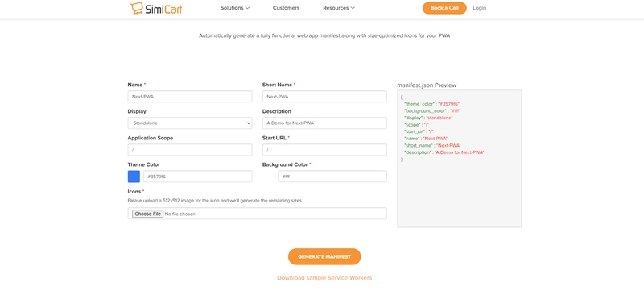Click the "description" line in preview
Image resolution: width=644 pixels, height=295 pixels.
pos(444,152)
